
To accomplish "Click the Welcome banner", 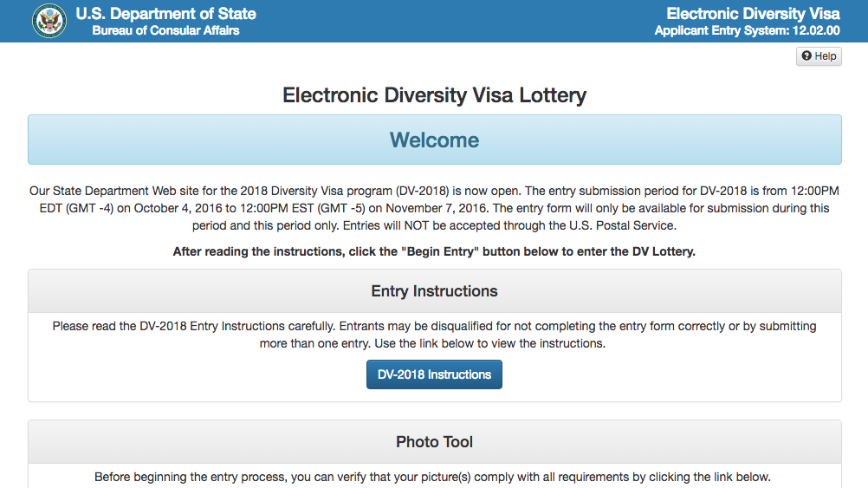I will (435, 140).
